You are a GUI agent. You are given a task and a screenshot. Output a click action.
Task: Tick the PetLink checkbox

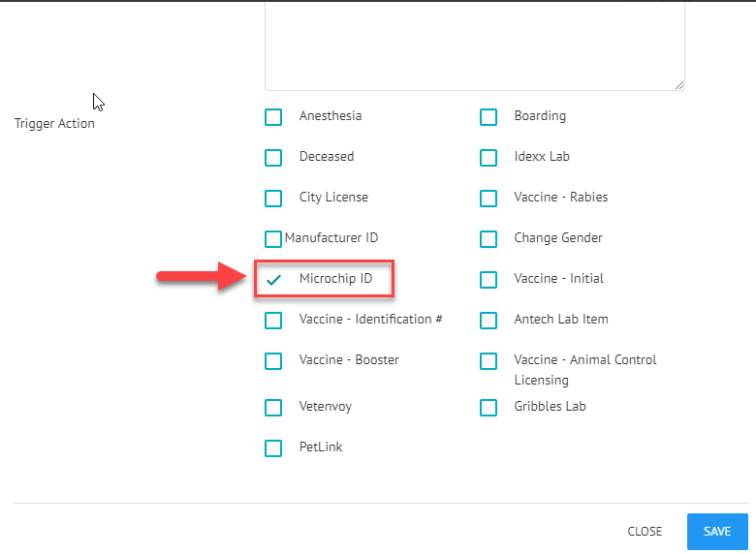[x=273, y=448]
